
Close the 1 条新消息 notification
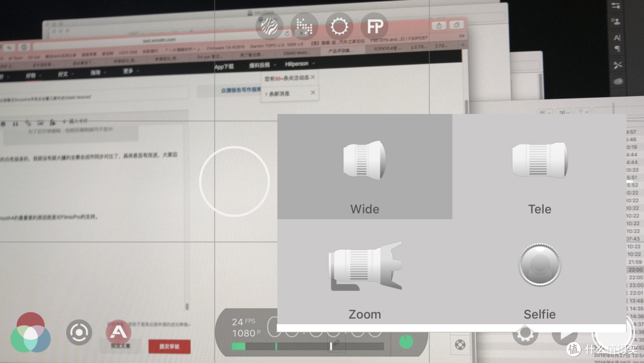[x=313, y=92]
